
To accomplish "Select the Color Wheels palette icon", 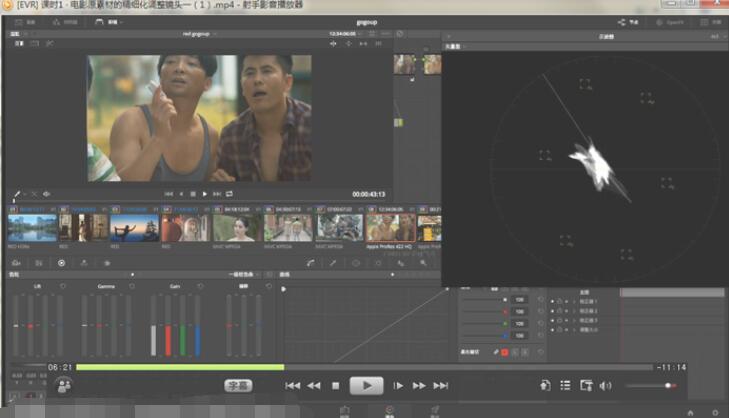I will tap(61, 263).
